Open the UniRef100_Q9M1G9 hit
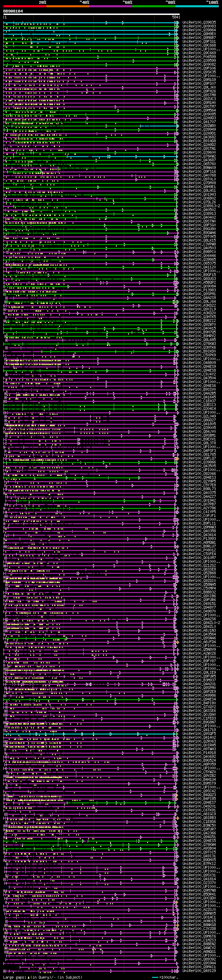This screenshot has width=222, height=980. [199, 80]
